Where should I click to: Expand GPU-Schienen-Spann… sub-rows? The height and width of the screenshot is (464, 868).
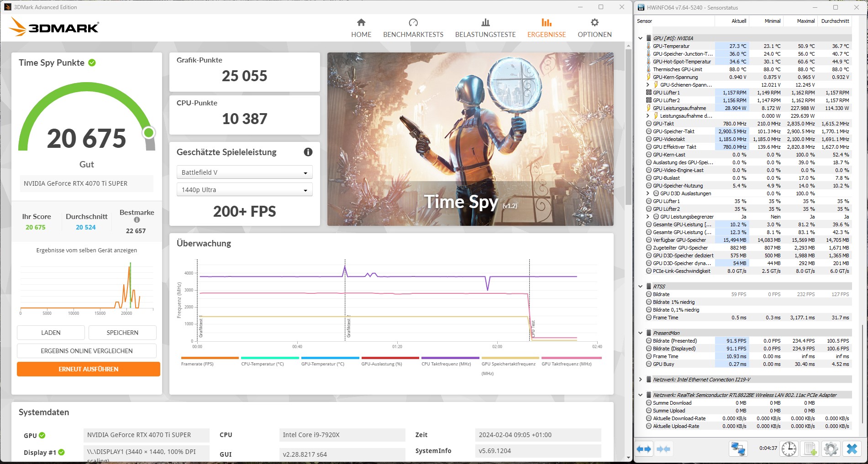(x=647, y=85)
